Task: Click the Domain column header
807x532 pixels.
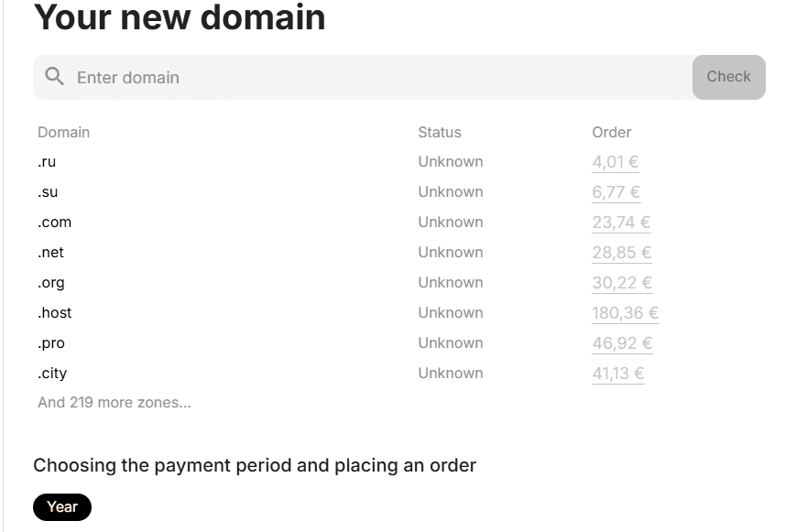Action: 64,132
